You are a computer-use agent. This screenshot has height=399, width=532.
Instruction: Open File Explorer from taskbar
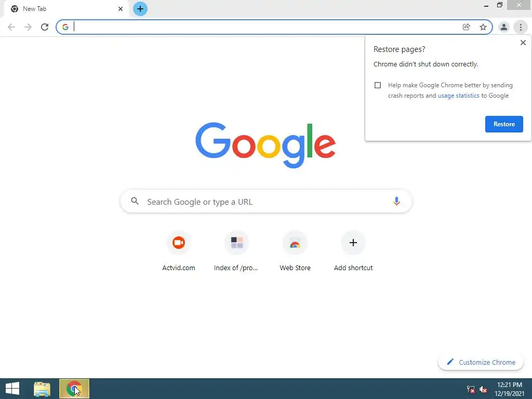pyautogui.click(x=42, y=389)
